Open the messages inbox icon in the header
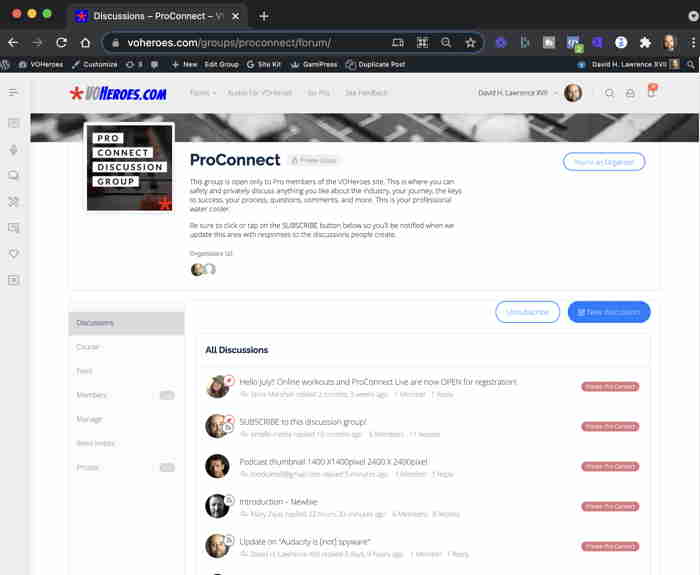The width and height of the screenshot is (700, 575). click(x=630, y=93)
